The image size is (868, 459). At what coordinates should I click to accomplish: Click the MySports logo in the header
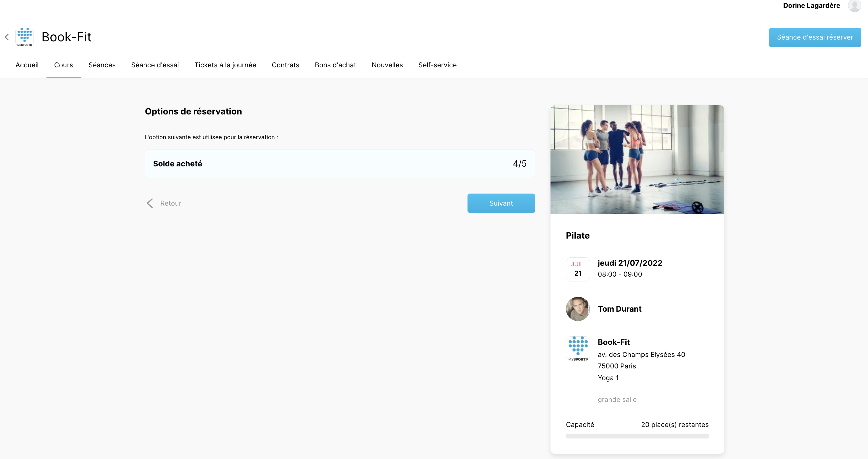(25, 37)
